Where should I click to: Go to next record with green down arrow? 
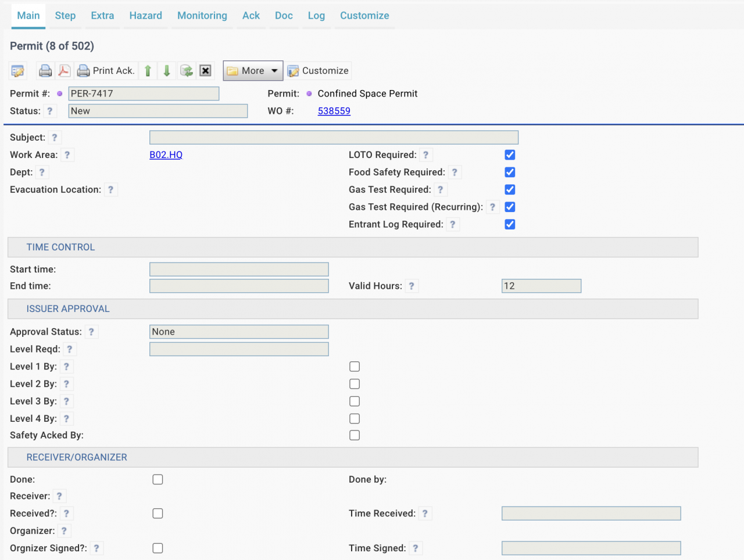(167, 71)
